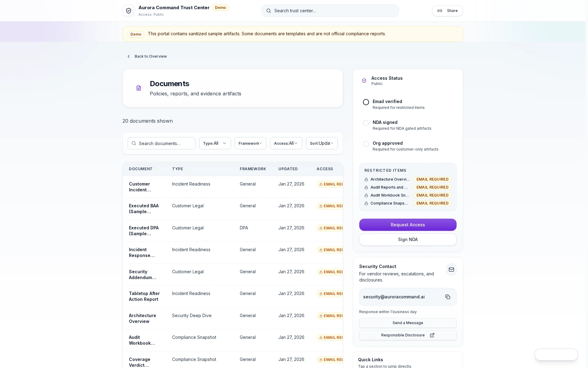Viewport: 588px width, 368px height.
Task: Click the Access Status shield icon
Action: 364,81
